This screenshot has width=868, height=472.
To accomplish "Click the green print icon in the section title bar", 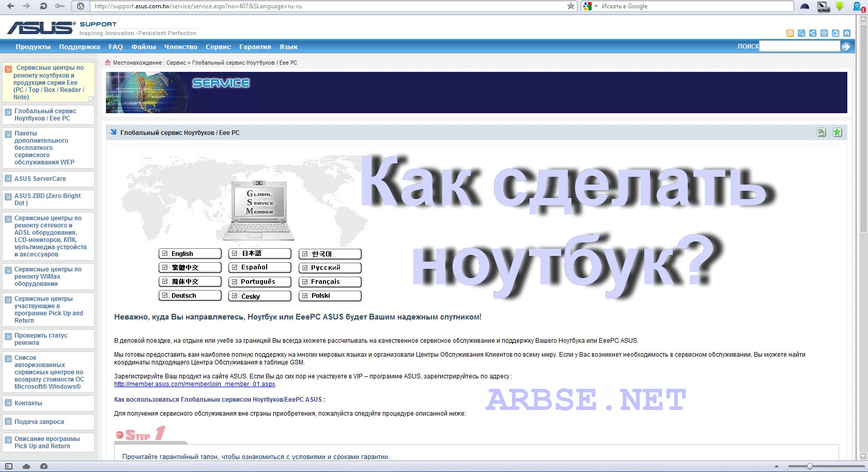I will pyautogui.click(x=822, y=132).
